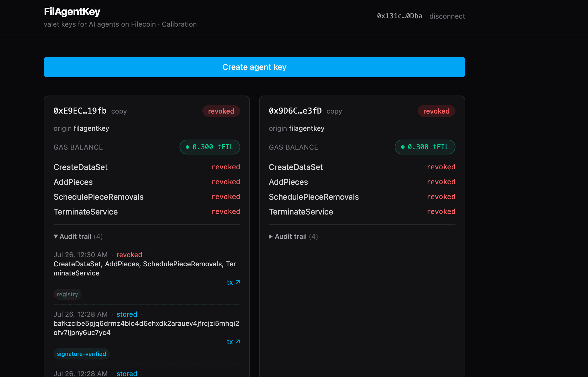Click the stored CID bafkzcibe5pjq6… text
This screenshot has width=588, height=377.
tap(146, 328)
